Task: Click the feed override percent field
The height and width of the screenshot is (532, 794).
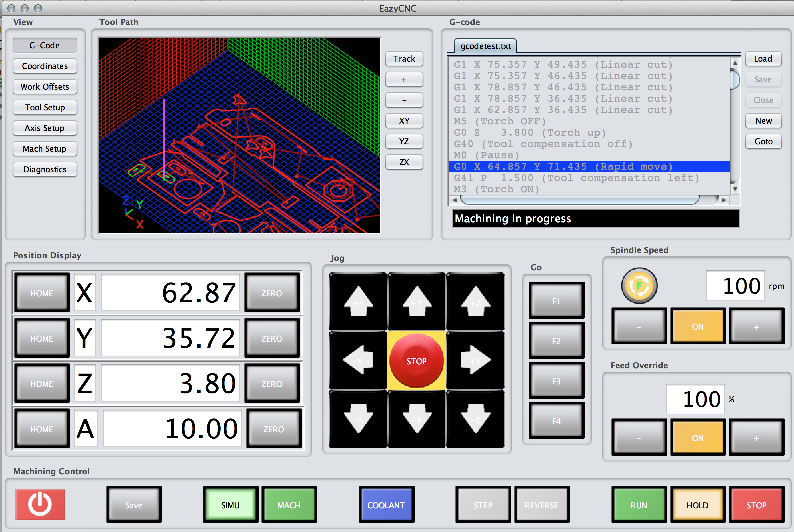Action: [695, 399]
